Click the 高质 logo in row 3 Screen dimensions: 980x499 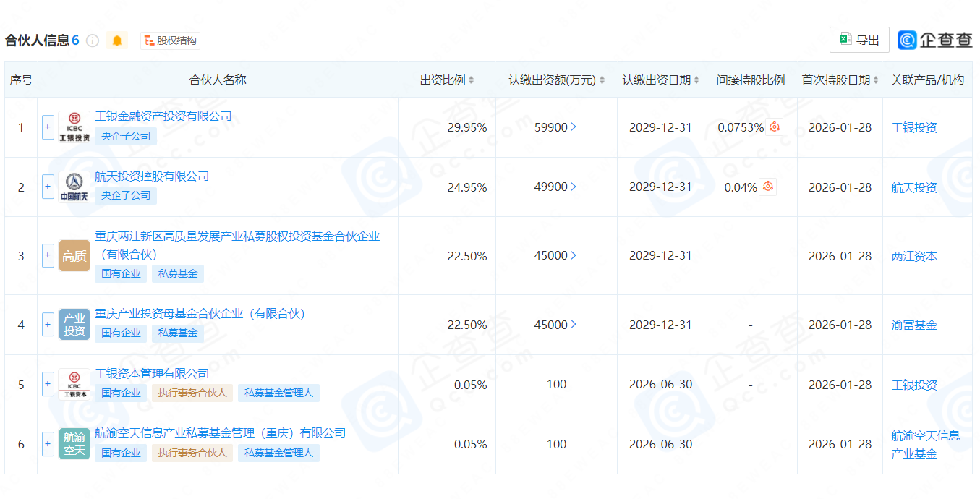74,255
